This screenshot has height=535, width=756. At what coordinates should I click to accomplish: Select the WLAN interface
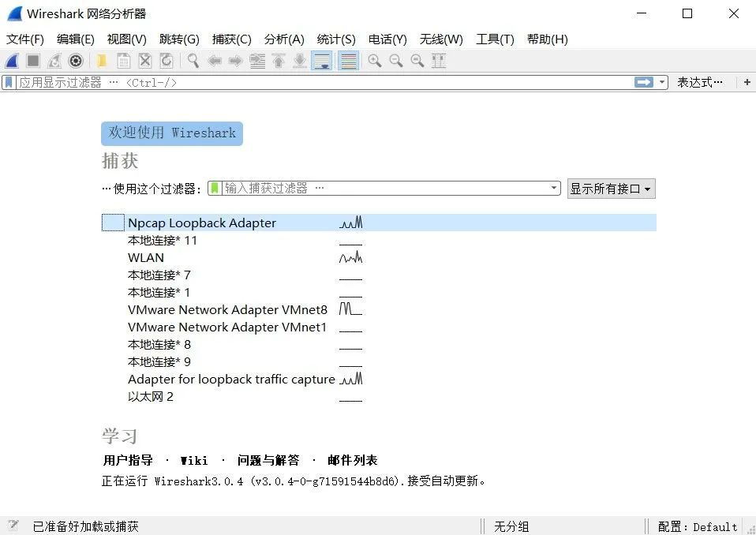coord(379,257)
